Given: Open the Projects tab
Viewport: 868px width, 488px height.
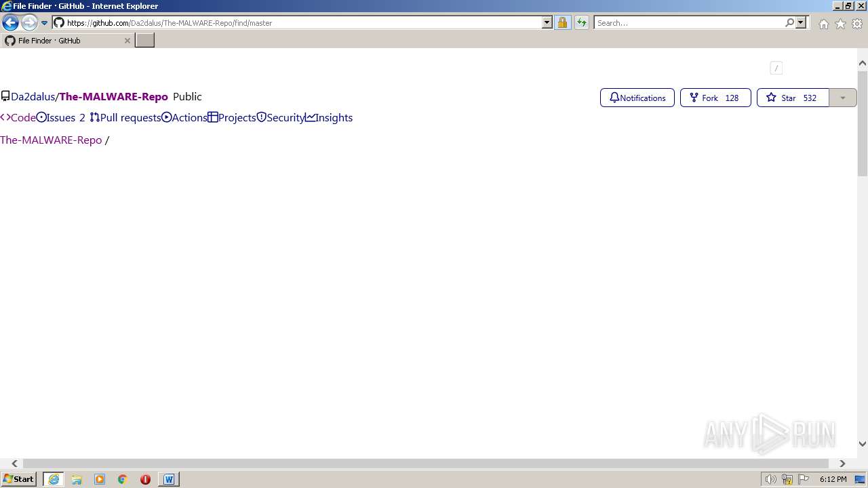Looking at the screenshot, I should tap(232, 117).
